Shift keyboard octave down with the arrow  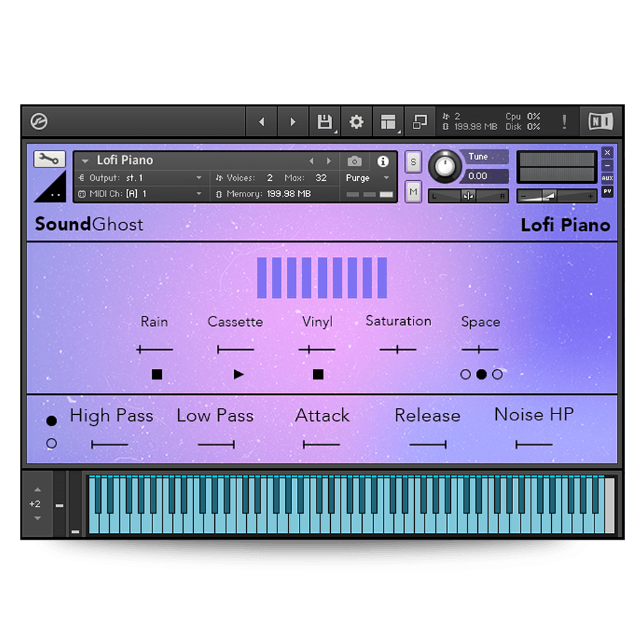[37, 519]
